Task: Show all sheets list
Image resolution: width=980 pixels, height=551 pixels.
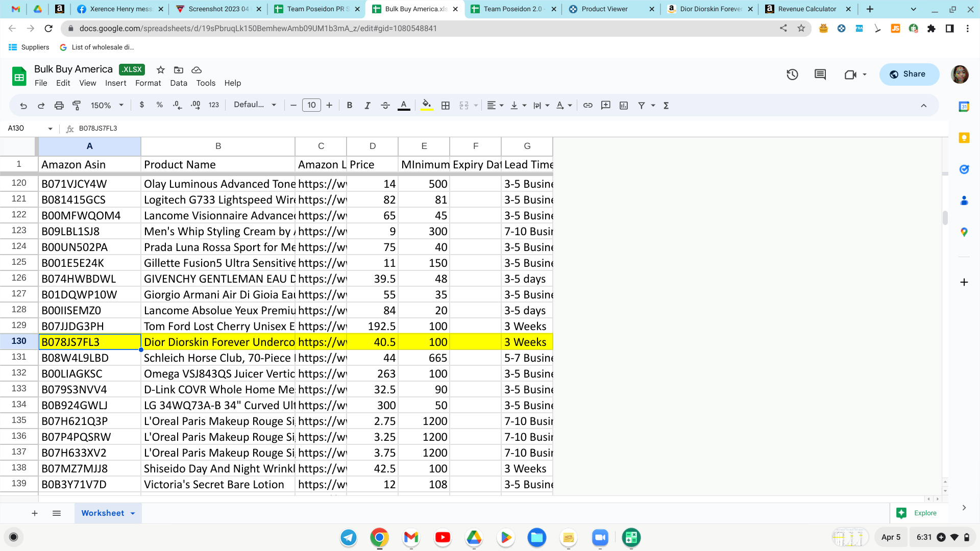Action: point(57,513)
